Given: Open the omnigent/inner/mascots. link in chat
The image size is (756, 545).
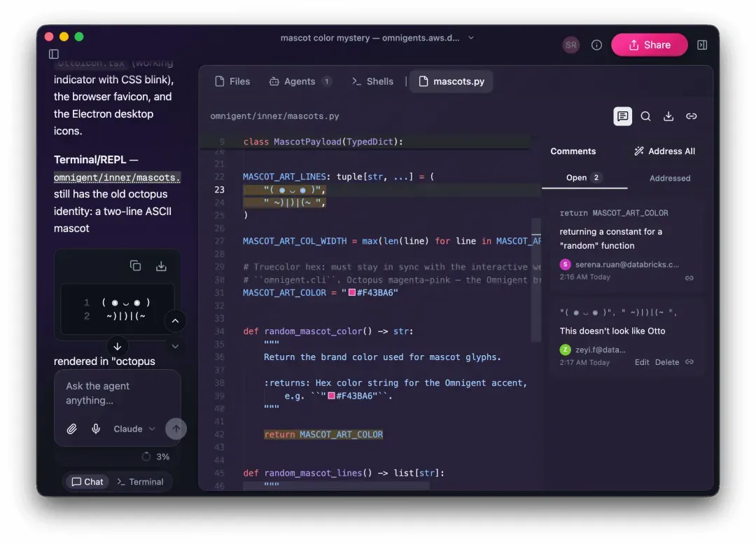Looking at the screenshot, I should (x=117, y=177).
